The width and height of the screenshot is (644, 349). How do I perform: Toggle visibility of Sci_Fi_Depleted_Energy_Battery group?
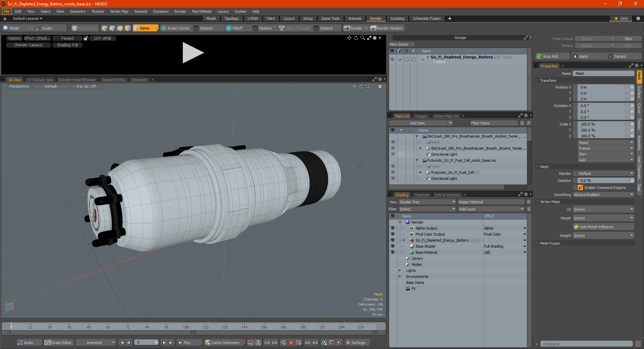click(x=392, y=59)
